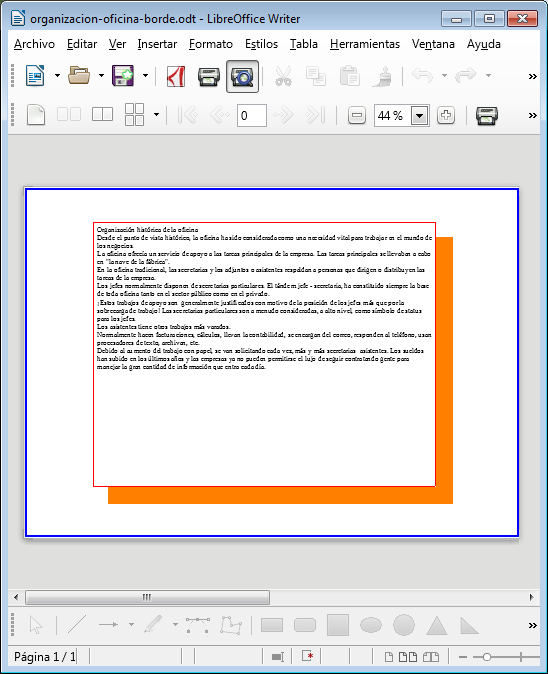
Task: Select book view in status bar
Action: click(x=431, y=657)
